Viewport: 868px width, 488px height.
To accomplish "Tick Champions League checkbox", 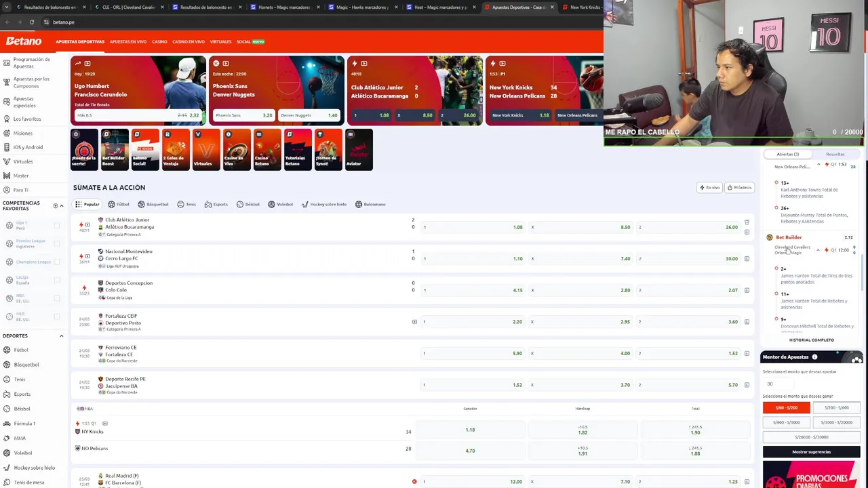I will [56, 262].
